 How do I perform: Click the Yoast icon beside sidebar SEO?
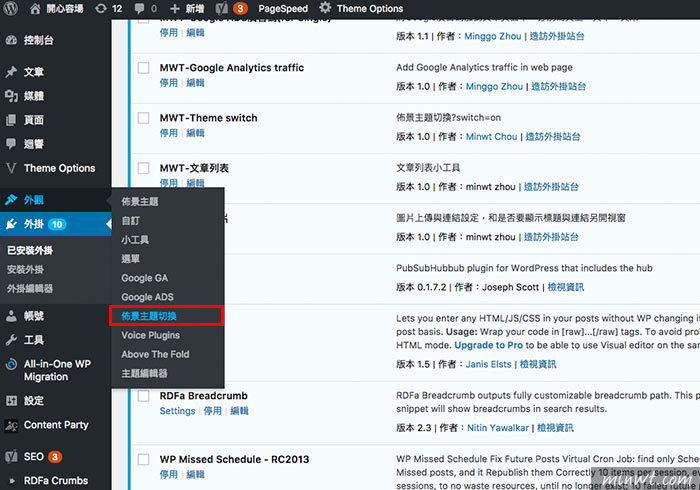coord(11,457)
